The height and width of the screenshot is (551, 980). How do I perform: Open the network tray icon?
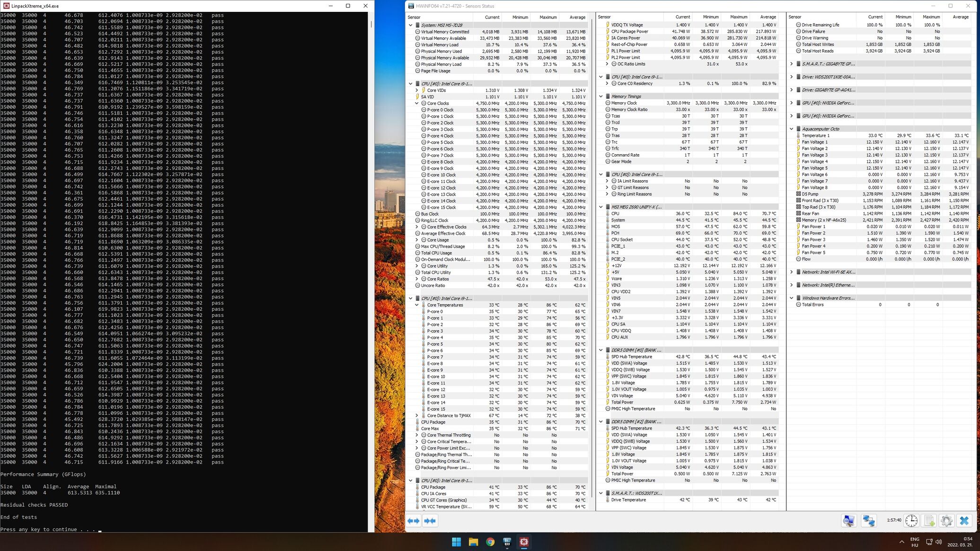pyautogui.click(x=929, y=542)
